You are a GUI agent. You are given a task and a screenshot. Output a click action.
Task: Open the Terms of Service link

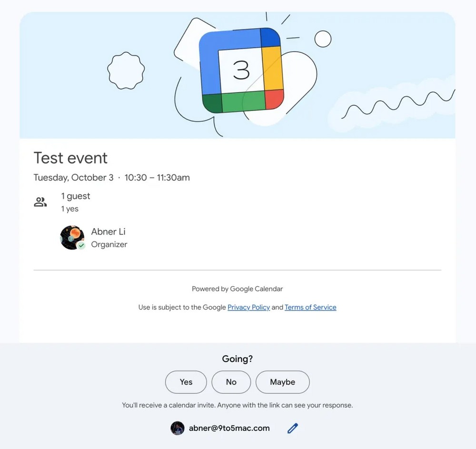tap(310, 307)
